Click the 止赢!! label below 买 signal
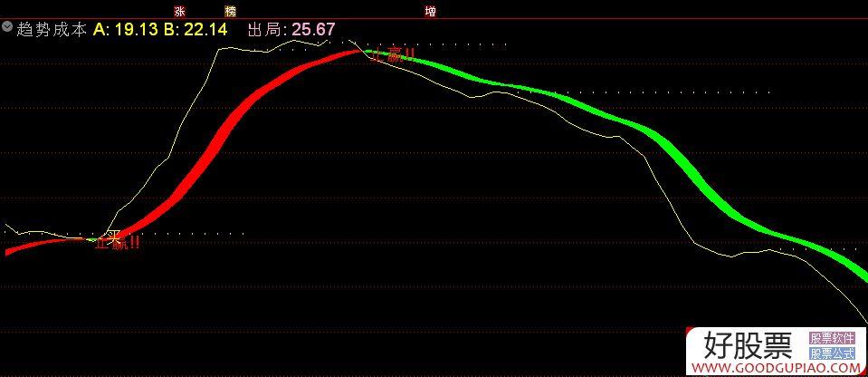 pyautogui.click(x=117, y=244)
